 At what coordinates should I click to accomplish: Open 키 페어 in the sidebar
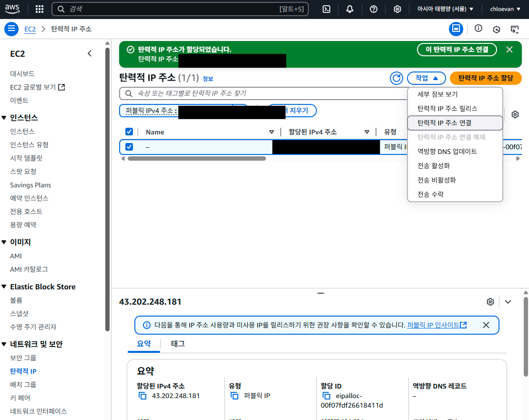20,398
